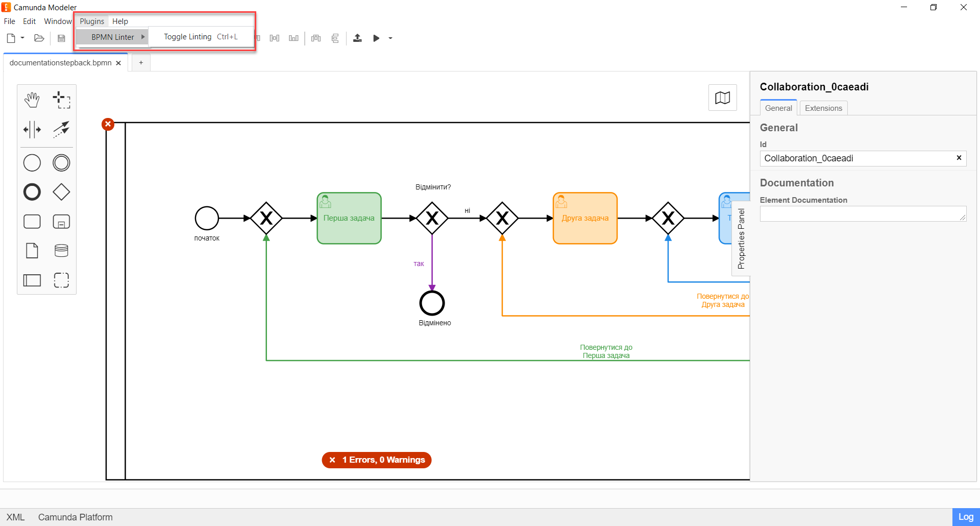The height and width of the screenshot is (526, 980).
Task: Open the File menu
Action: coord(10,21)
